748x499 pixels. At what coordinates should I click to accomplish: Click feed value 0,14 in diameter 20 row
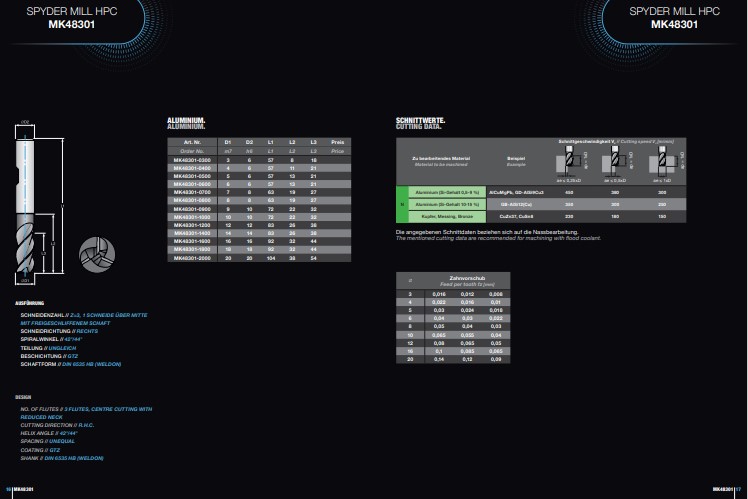tap(438, 359)
